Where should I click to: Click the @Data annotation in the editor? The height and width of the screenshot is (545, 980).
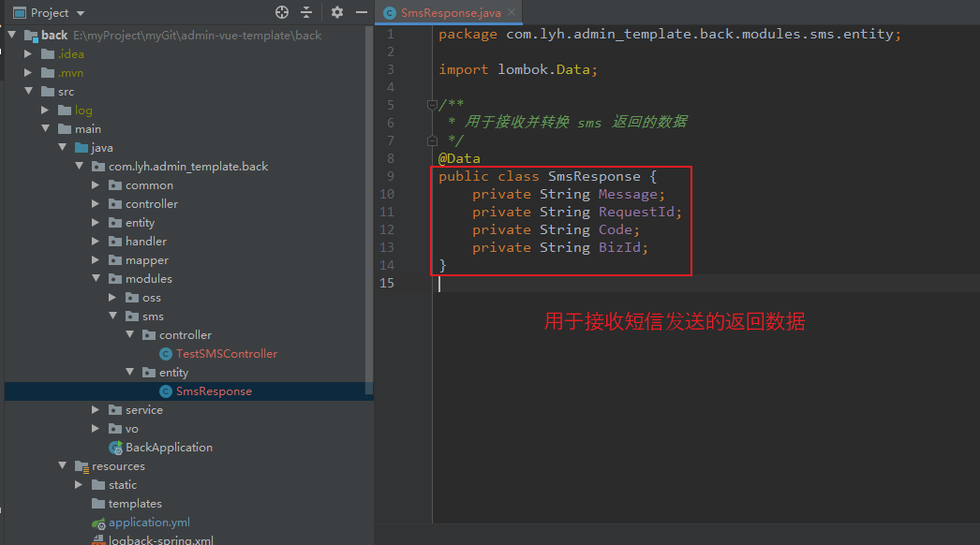click(459, 159)
